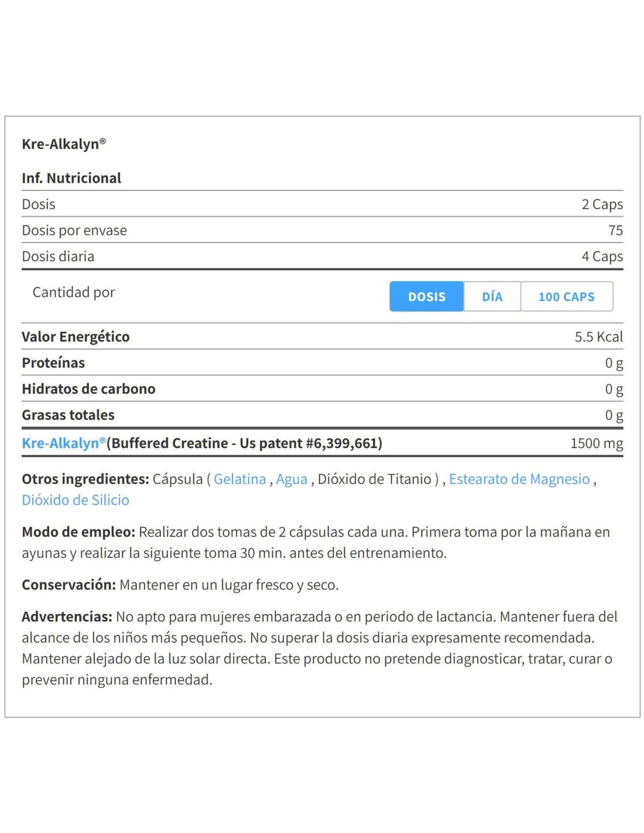Switch to the 100 CAPS tab
Viewport: 644px width, 833px height.
567,296
